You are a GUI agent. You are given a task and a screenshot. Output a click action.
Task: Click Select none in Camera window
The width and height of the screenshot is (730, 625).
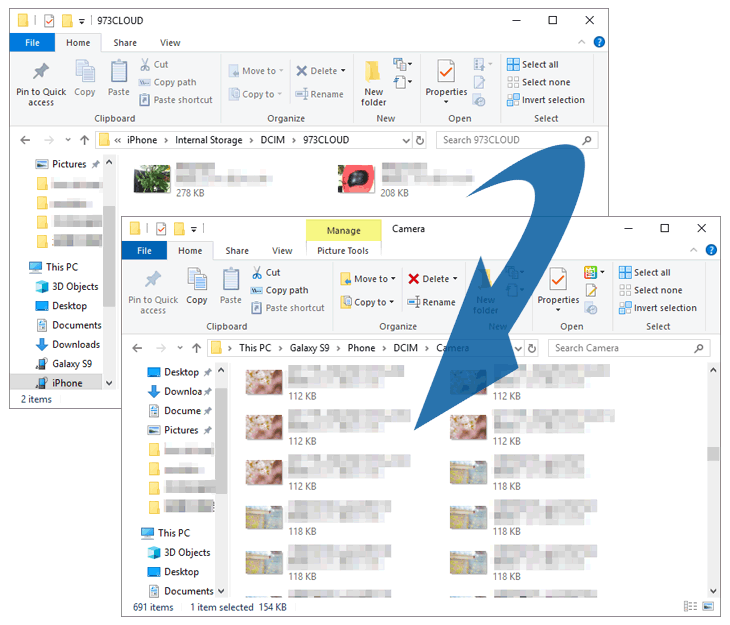tap(651, 290)
